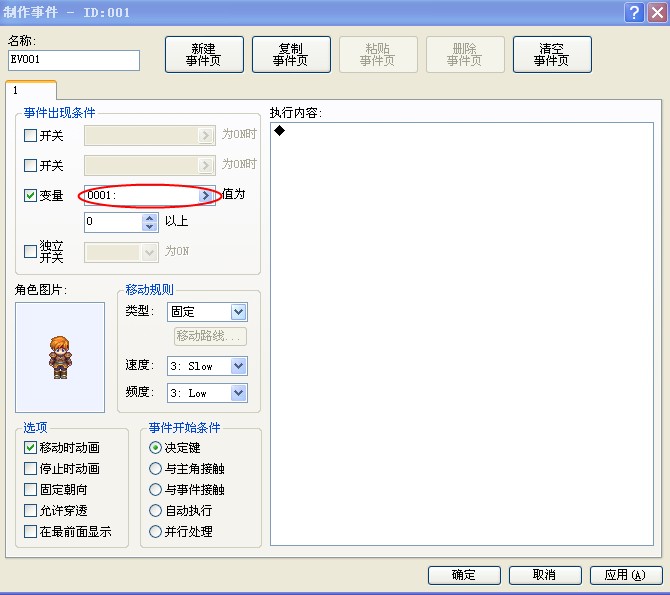Select the 自动执行 trigger radio button
This screenshot has width=670, height=595.
156,510
